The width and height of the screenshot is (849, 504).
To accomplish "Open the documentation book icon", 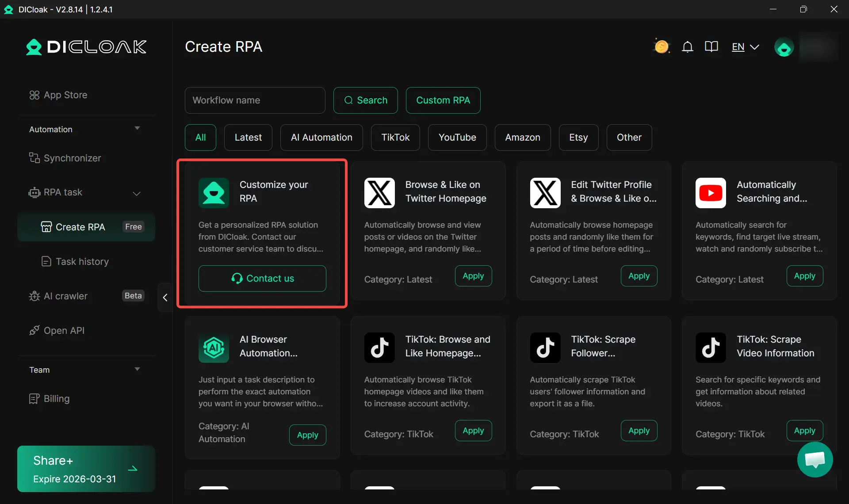I will click(x=711, y=47).
